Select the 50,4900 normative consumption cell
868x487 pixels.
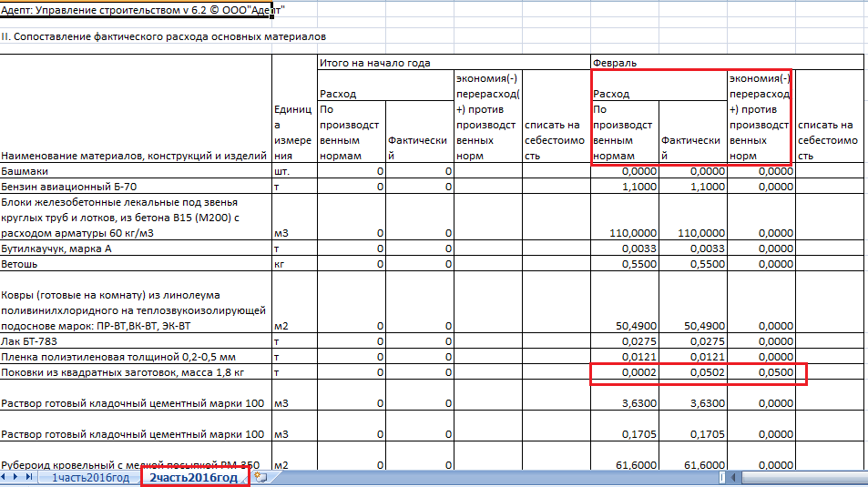[x=625, y=326]
